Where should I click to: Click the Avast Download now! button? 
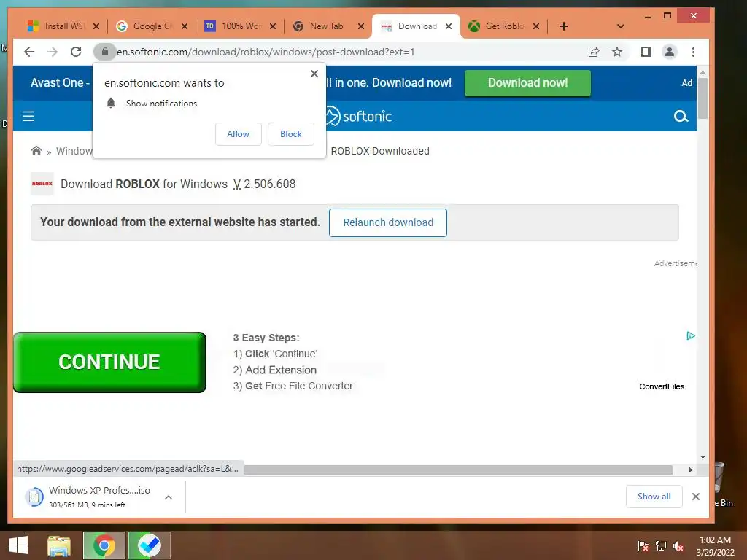[x=527, y=83]
